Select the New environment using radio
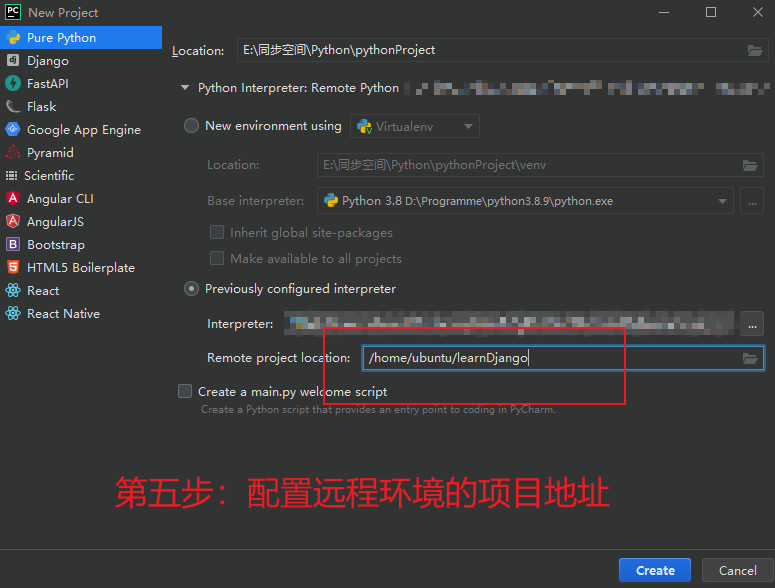The width and height of the screenshot is (775, 588). (x=191, y=126)
